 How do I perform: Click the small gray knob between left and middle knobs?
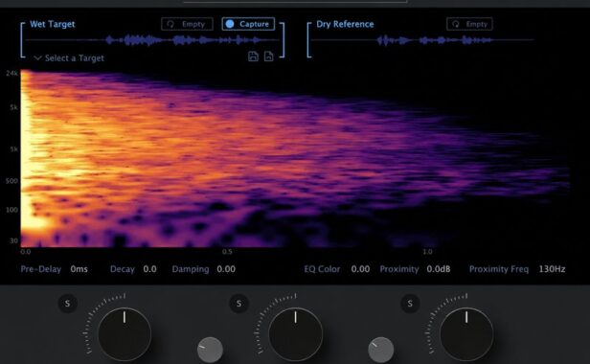(210, 350)
